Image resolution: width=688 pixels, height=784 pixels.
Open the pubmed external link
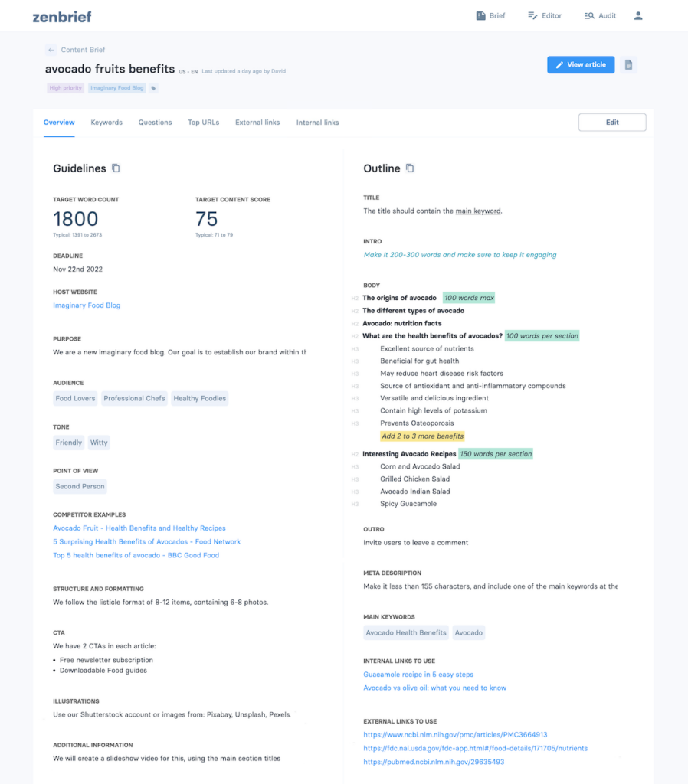pos(434,762)
